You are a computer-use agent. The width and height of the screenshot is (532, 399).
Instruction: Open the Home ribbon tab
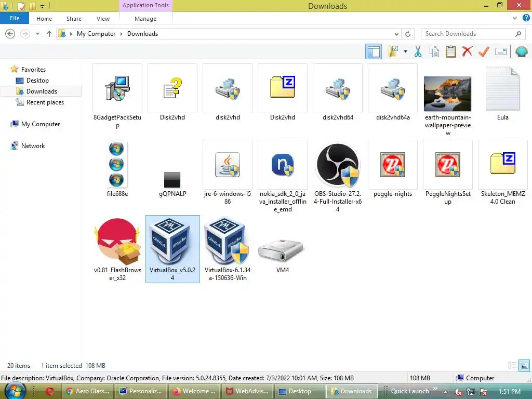(44, 19)
